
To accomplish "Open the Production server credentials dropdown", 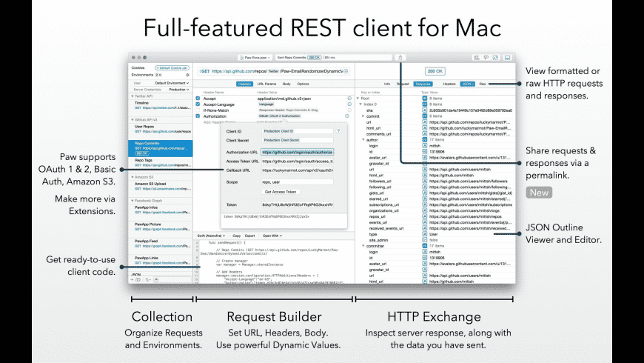I will 179,89.
